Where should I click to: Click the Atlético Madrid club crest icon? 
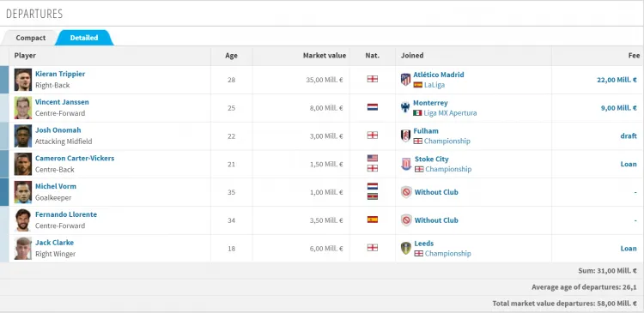click(x=405, y=80)
